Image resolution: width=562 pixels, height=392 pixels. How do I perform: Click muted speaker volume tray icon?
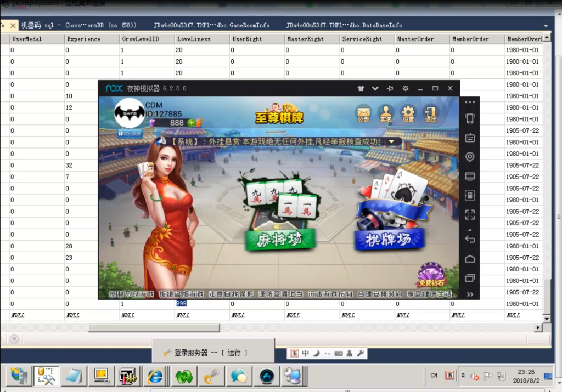point(475,376)
